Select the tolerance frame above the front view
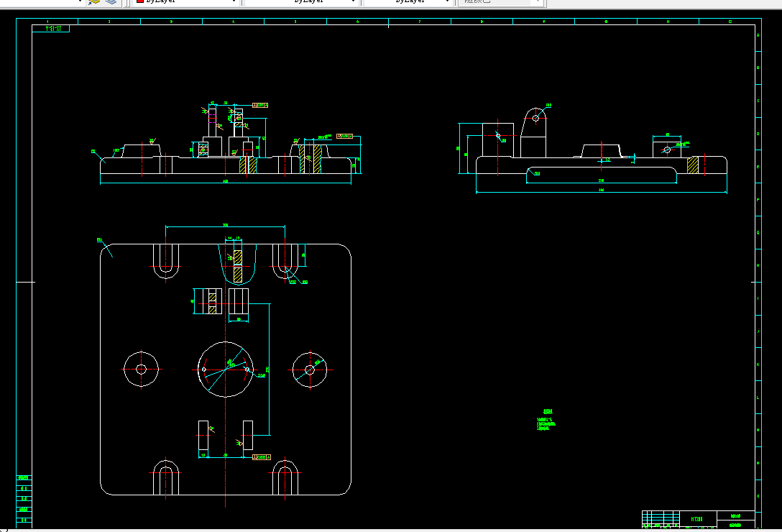This screenshot has width=782, height=532. pos(260,105)
